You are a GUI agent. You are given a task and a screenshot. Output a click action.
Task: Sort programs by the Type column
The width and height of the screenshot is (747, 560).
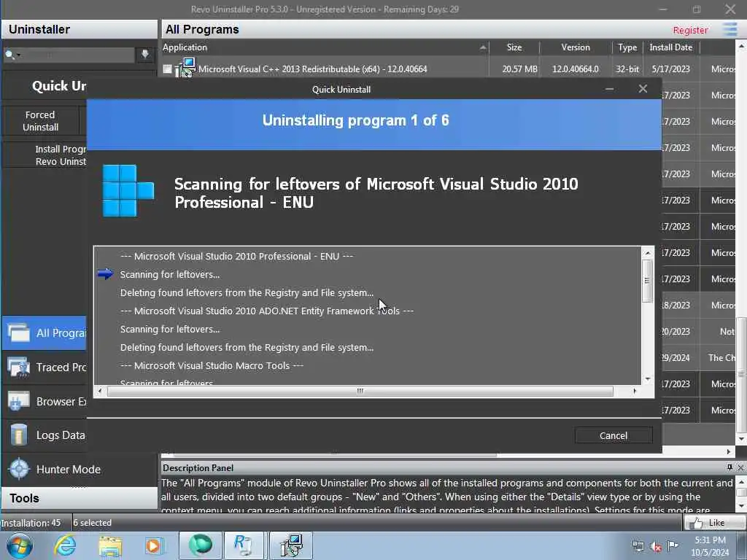pyautogui.click(x=627, y=47)
